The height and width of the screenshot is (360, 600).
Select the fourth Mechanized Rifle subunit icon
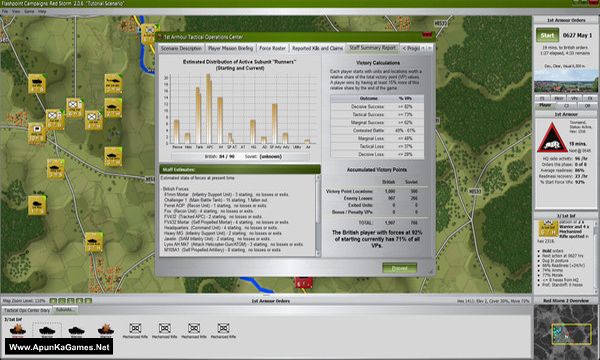click(223, 330)
